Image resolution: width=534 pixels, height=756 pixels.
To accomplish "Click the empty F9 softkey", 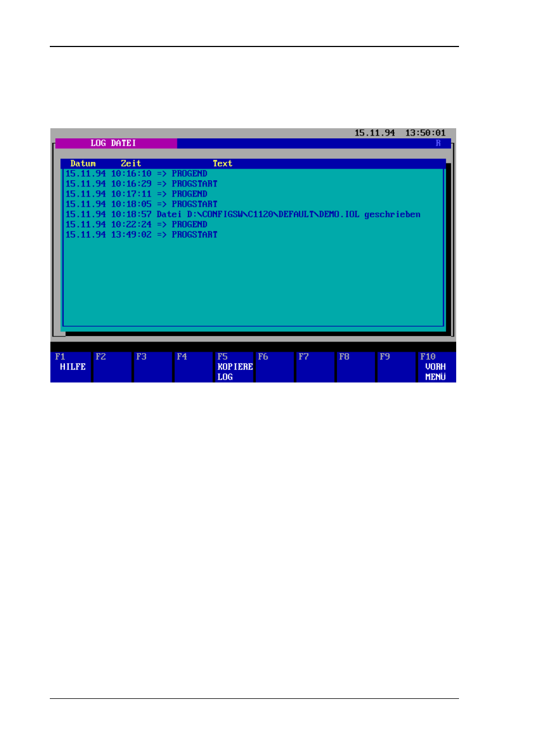I will pos(396,367).
